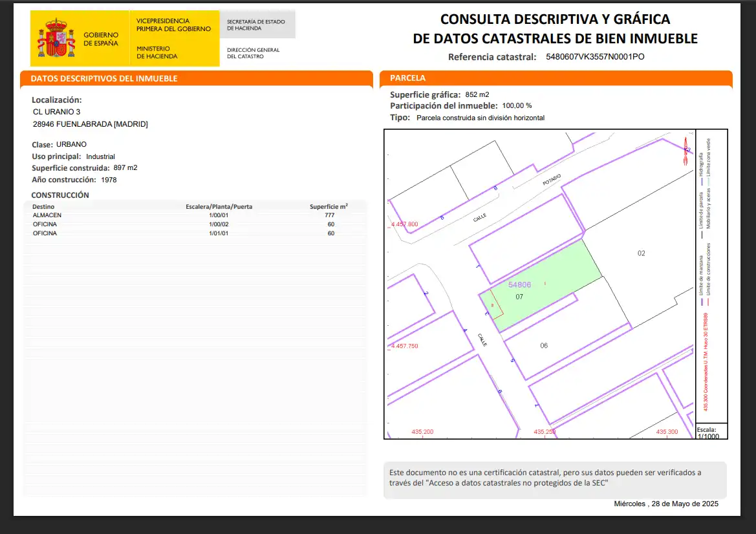Click the SECRETARÍA DE ESTADO DE HACIENDA text
The height and width of the screenshot is (534, 756).
256,25
